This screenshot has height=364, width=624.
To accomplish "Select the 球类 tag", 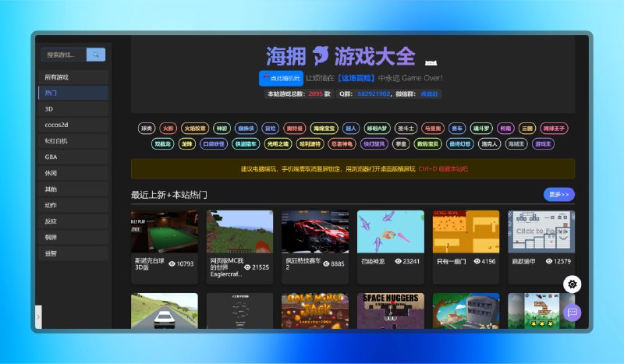I will (x=147, y=129).
